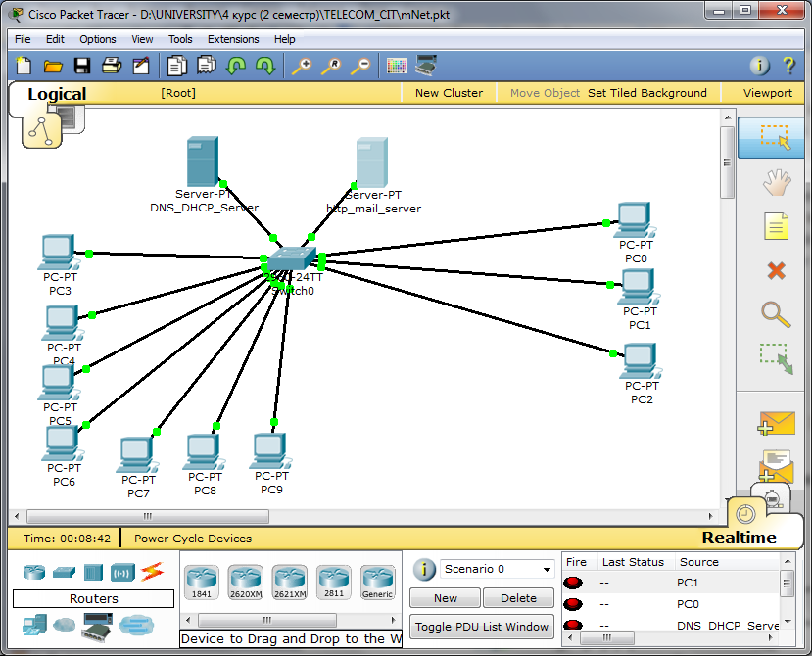Select WAN Emulation cloud icon

coord(64,625)
